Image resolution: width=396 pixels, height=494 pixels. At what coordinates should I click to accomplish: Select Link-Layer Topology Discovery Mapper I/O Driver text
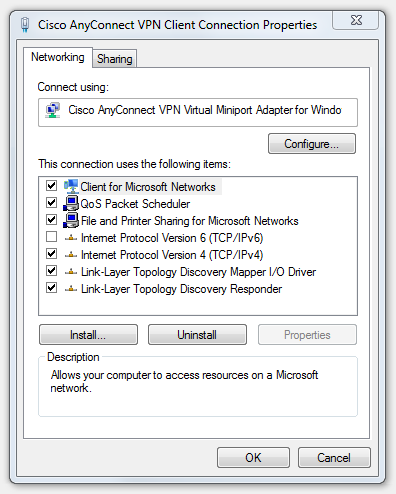(x=198, y=272)
